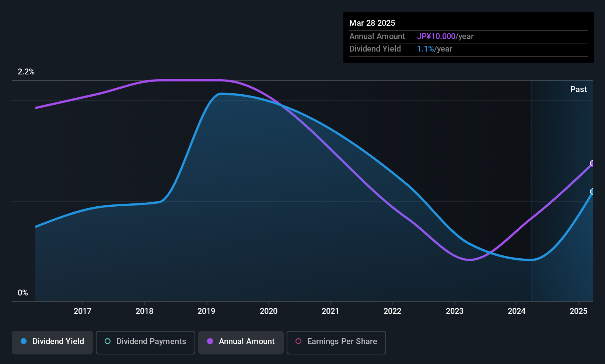Click the blue Dividend Yield legend dot

pos(24,341)
